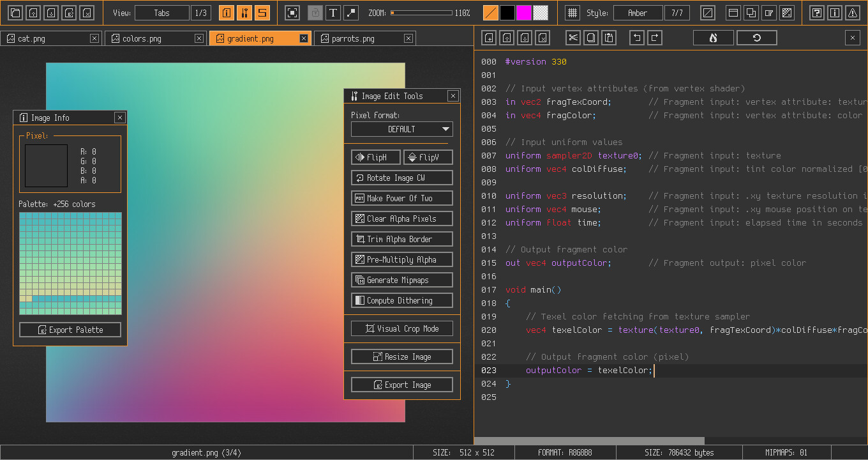Open the View mode dropdown showing Tabs

tap(163, 11)
